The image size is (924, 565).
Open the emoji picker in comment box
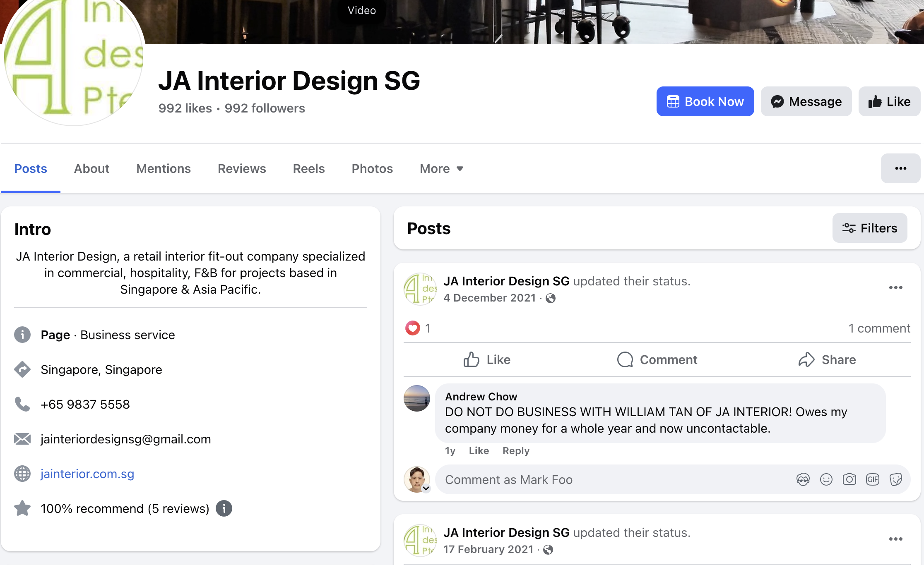pos(826,479)
